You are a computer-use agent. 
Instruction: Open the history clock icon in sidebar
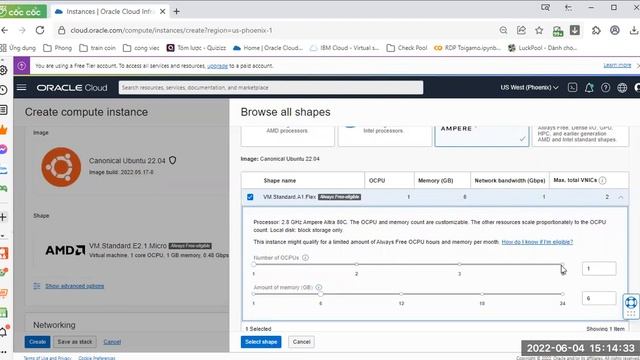3,90
